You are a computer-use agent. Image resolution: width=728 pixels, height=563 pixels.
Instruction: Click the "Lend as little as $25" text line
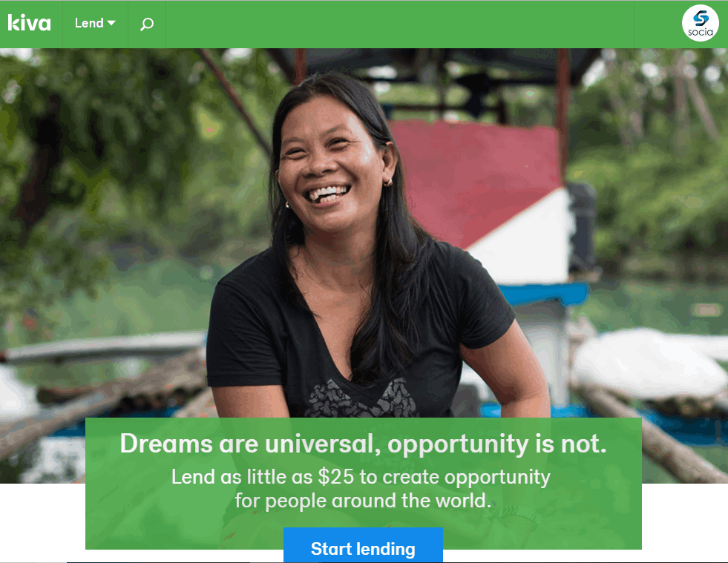tap(361, 477)
